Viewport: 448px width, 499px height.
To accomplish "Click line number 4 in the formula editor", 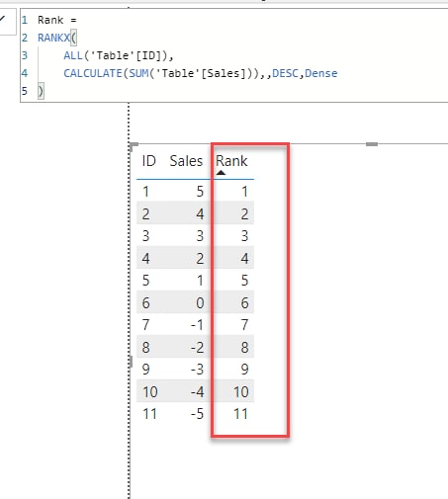I will tap(25, 73).
